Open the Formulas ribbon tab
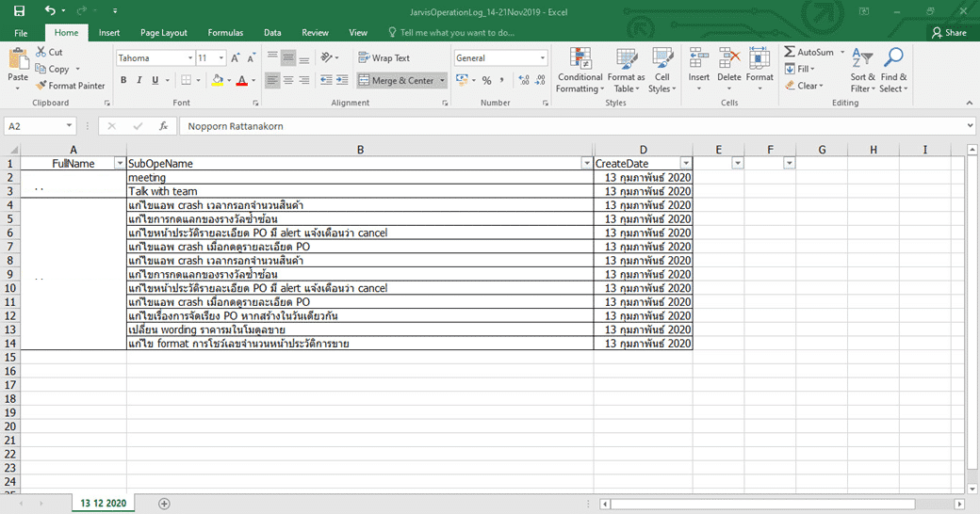The image size is (980, 514). pyautogui.click(x=225, y=32)
